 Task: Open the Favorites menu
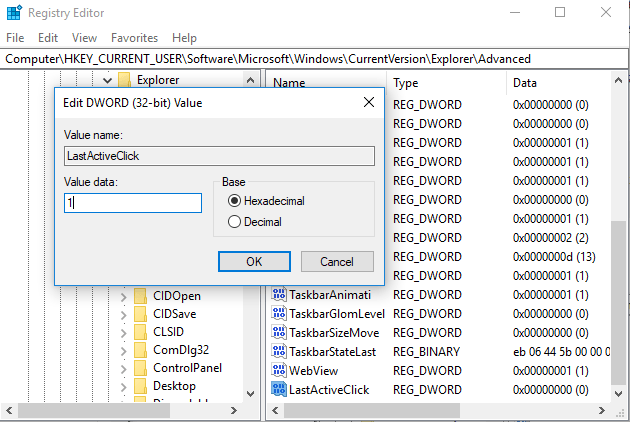[134, 37]
